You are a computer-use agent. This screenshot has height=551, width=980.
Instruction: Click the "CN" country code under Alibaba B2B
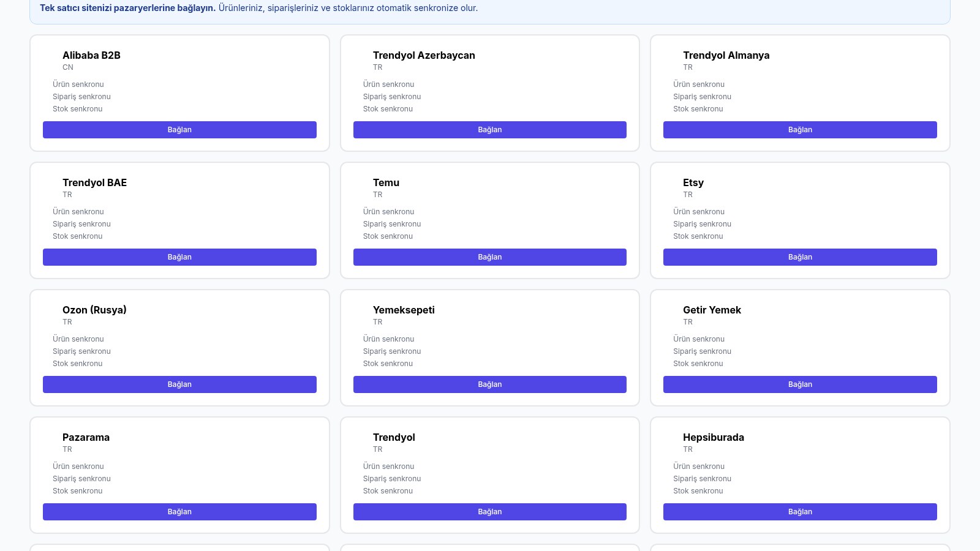click(x=68, y=67)
